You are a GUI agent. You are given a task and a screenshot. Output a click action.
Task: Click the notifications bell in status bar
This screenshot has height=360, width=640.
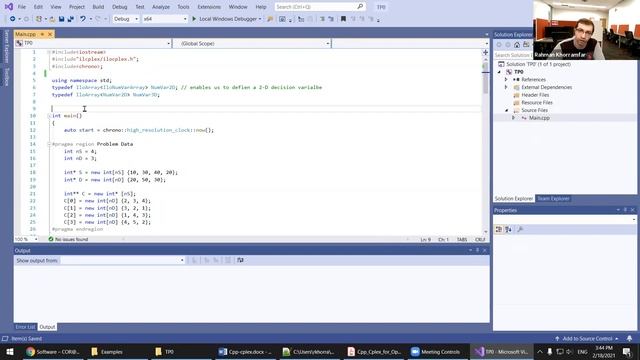629,338
